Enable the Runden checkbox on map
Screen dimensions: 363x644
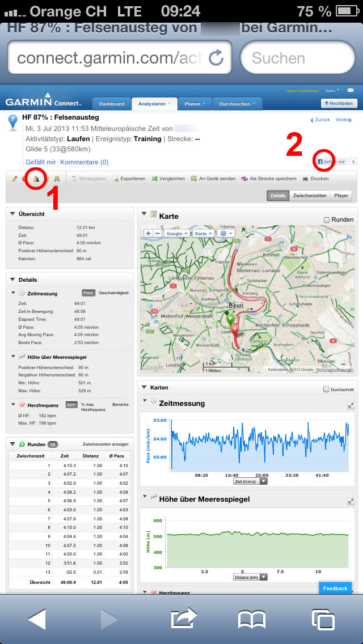[x=326, y=219]
